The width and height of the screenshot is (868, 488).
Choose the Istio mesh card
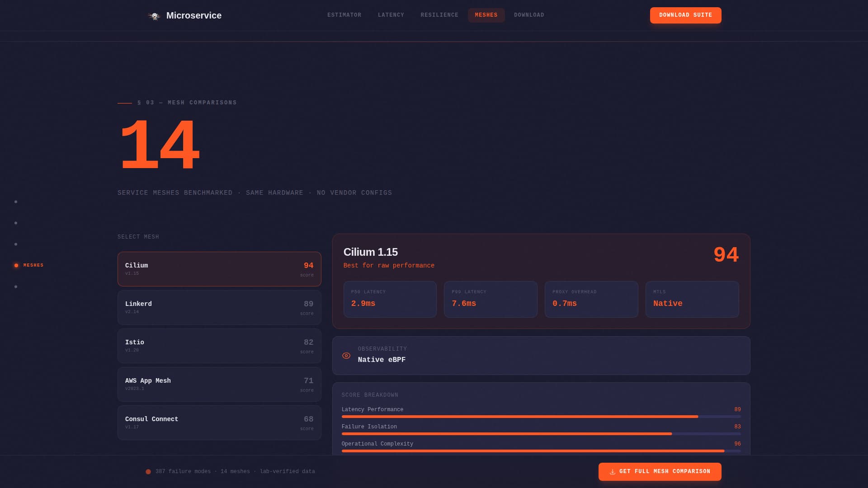pyautogui.click(x=219, y=346)
